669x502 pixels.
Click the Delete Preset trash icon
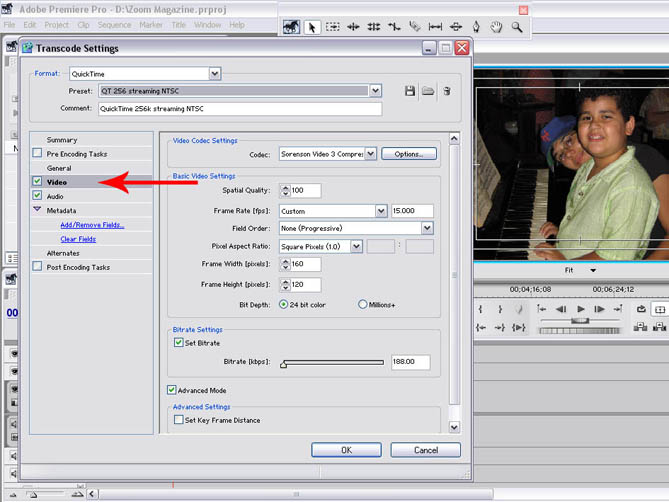pos(446,91)
